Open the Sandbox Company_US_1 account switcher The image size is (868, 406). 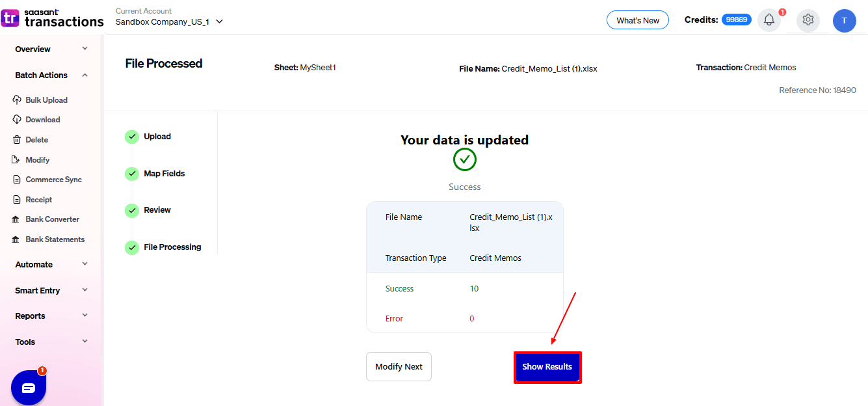(168, 21)
